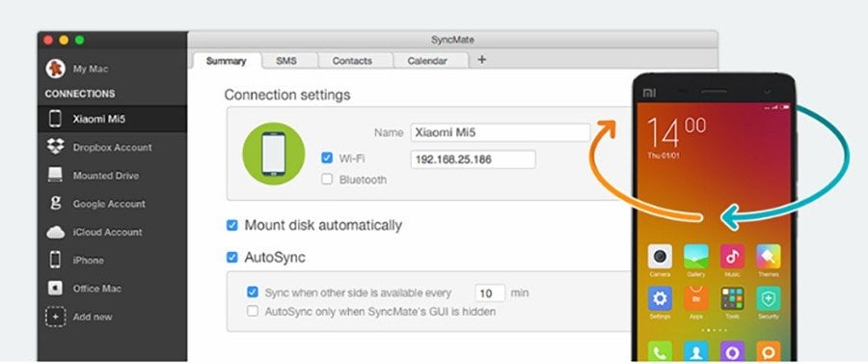Switch to the SMS tab
This screenshot has height=364, width=868.
tap(286, 61)
